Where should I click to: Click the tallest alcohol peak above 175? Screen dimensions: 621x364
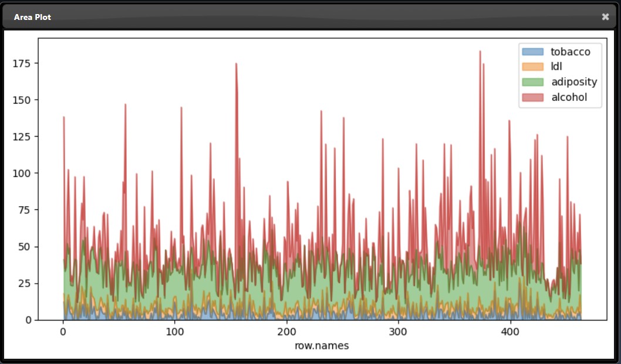(480, 53)
